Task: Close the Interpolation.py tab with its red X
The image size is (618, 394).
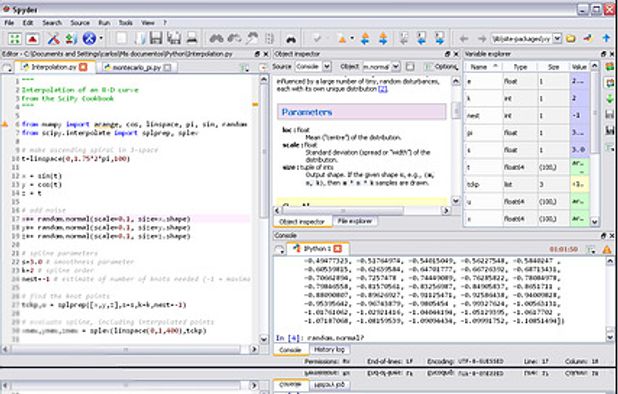Action: click(x=83, y=67)
